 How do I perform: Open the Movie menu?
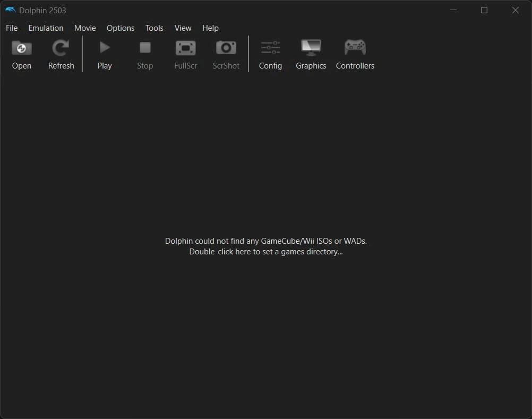coord(85,28)
